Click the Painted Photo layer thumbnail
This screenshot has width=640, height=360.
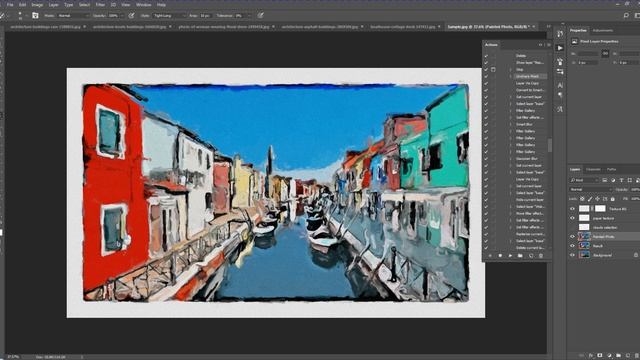click(584, 237)
